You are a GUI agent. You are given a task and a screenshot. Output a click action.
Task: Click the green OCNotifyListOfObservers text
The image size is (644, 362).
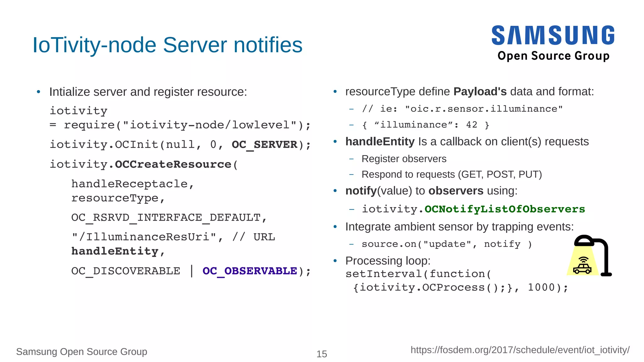[x=505, y=209]
